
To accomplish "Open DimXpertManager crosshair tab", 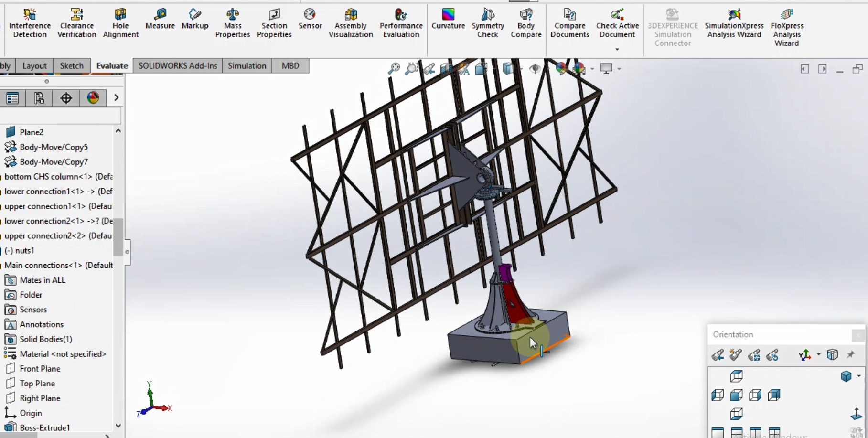I will pyautogui.click(x=66, y=98).
